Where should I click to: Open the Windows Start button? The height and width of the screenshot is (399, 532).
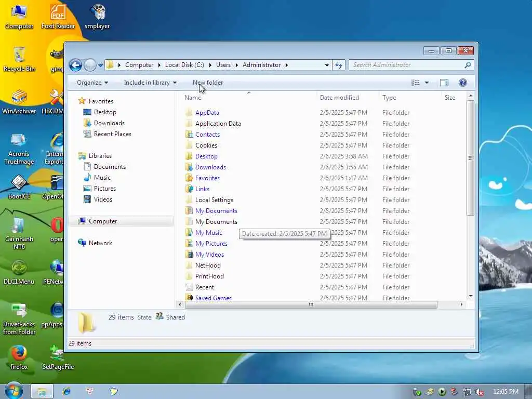14,391
